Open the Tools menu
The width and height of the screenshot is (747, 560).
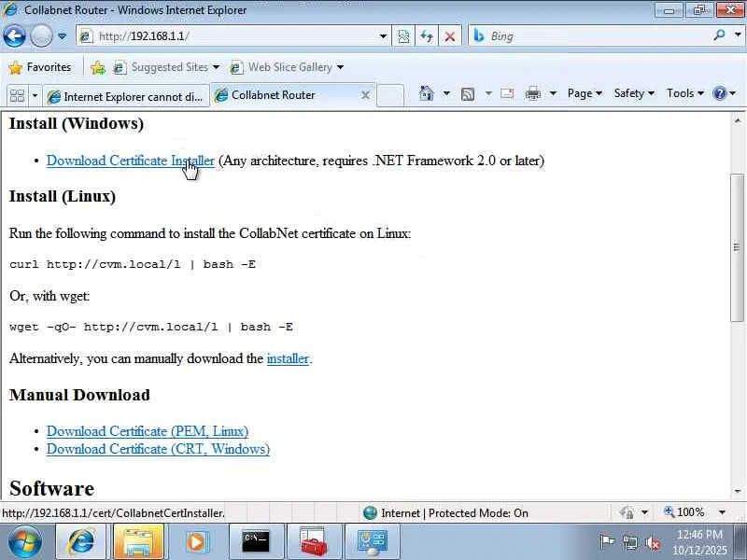tap(684, 93)
